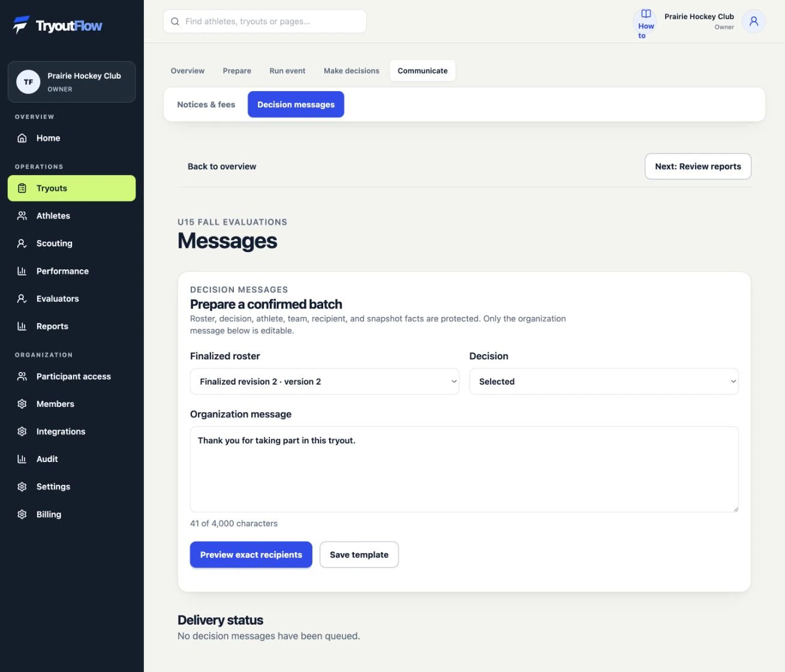Click the Back to overview link
785x672 pixels.
222,167
